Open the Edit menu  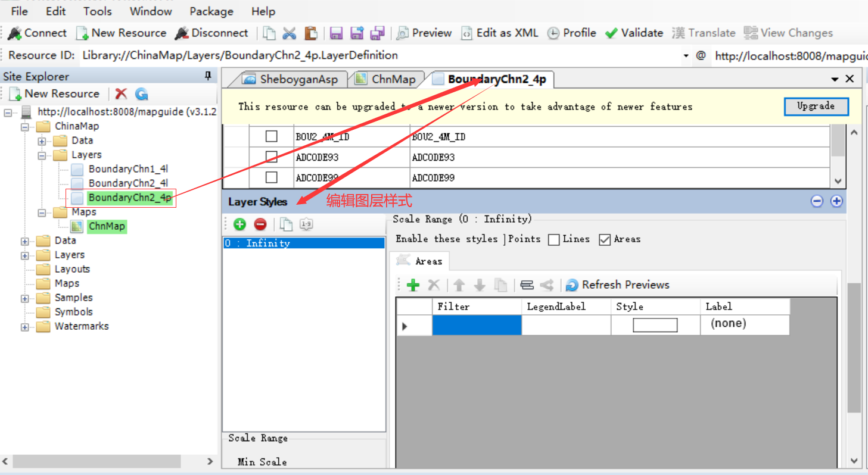56,11
